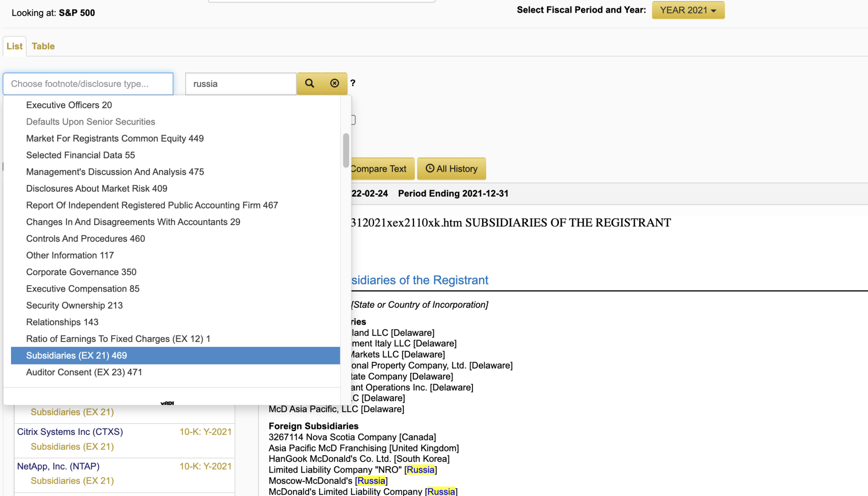Open the YEAR 2021 fiscal period dropdown
This screenshot has width=868, height=496.
point(688,10)
